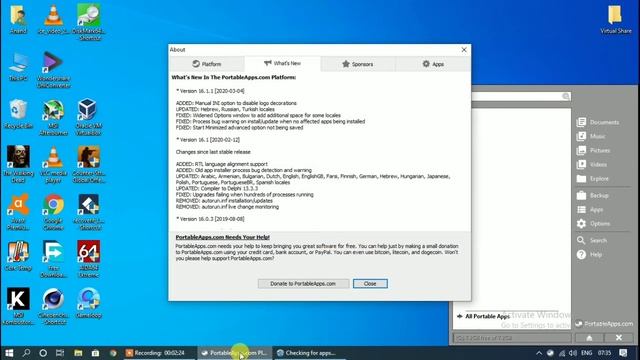Select GameLoop desktop shortcut
The height and width of the screenshot is (360, 640).
coord(88,303)
